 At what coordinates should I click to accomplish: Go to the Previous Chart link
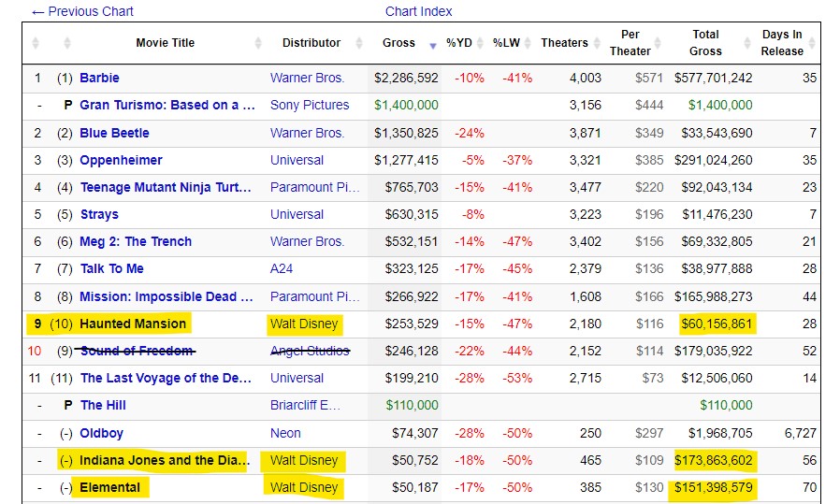point(82,11)
